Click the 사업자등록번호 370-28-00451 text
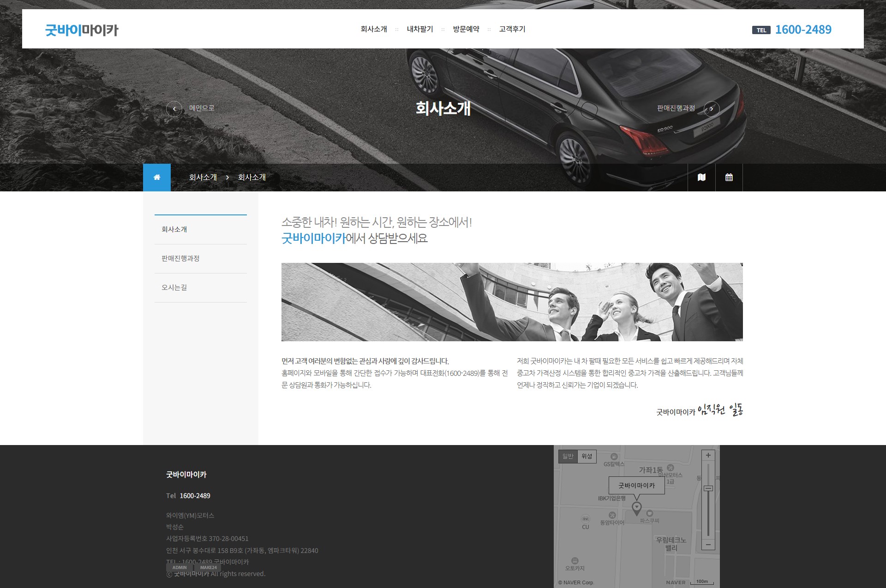The width and height of the screenshot is (886, 588). 207,539
